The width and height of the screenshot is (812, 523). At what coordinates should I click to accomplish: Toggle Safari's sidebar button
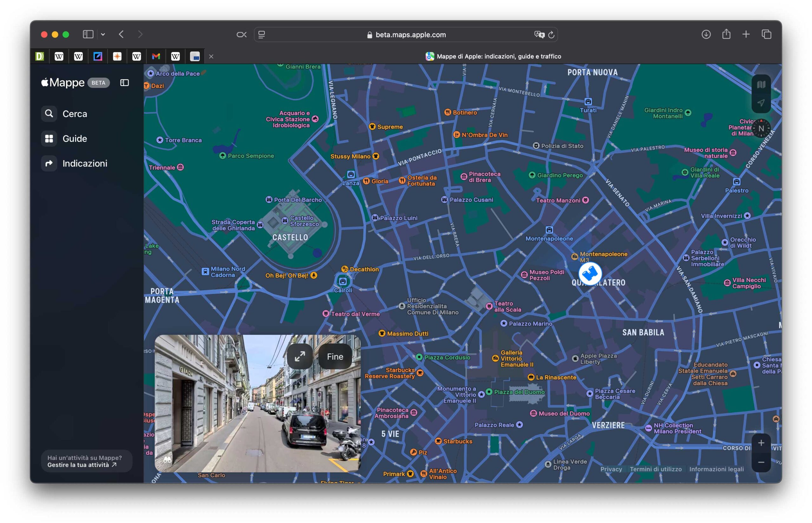(x=88, y=34)
